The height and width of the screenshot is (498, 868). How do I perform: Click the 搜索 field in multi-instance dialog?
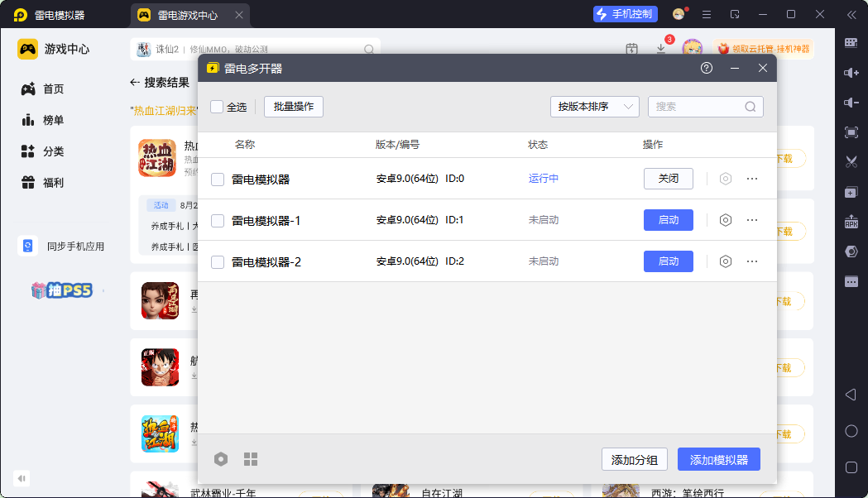point(698,107)
